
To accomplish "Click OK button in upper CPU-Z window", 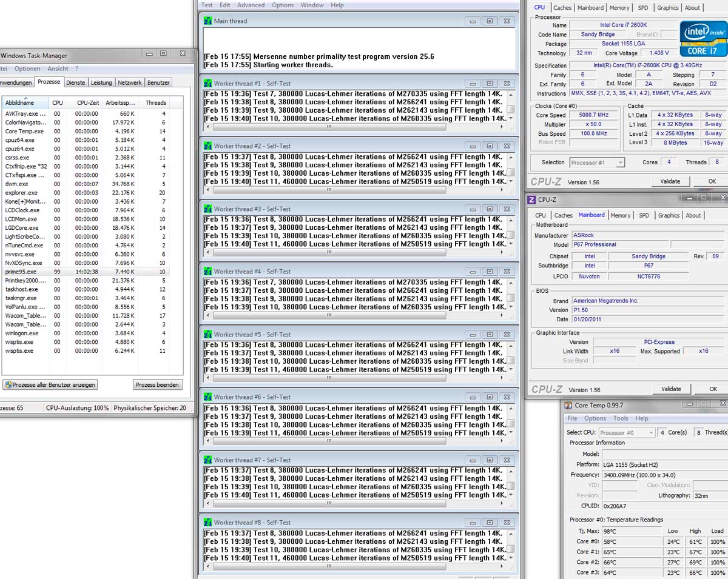I will (712, 181).
